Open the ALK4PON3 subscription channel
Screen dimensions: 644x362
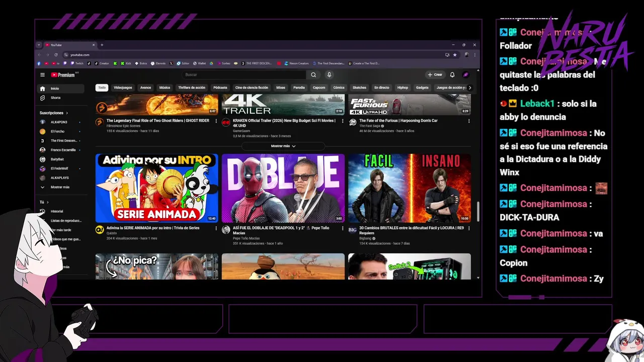point(61,122)
